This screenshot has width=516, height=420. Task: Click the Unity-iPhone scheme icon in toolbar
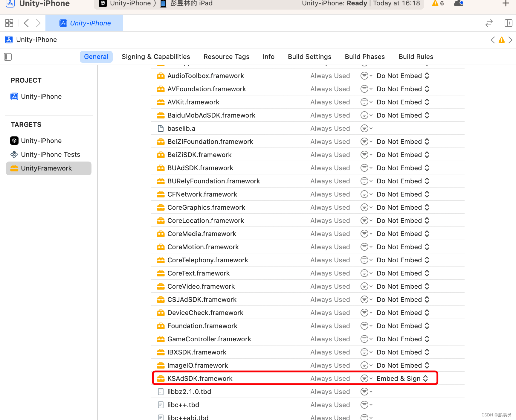point(103,3)
